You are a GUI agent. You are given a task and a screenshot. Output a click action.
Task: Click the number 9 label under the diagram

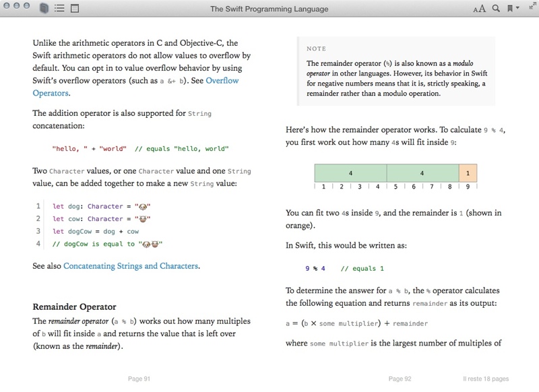pyautogui.click(x=468, y=187)
